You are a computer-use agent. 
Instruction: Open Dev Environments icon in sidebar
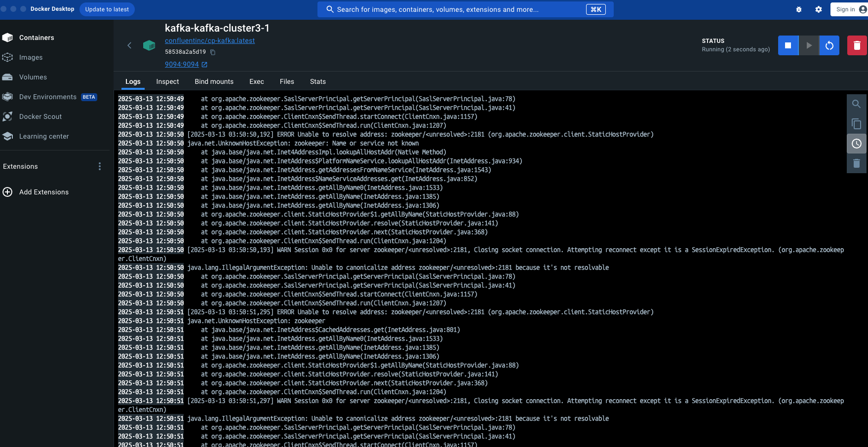pyautogui.click(x=7, y=97)
